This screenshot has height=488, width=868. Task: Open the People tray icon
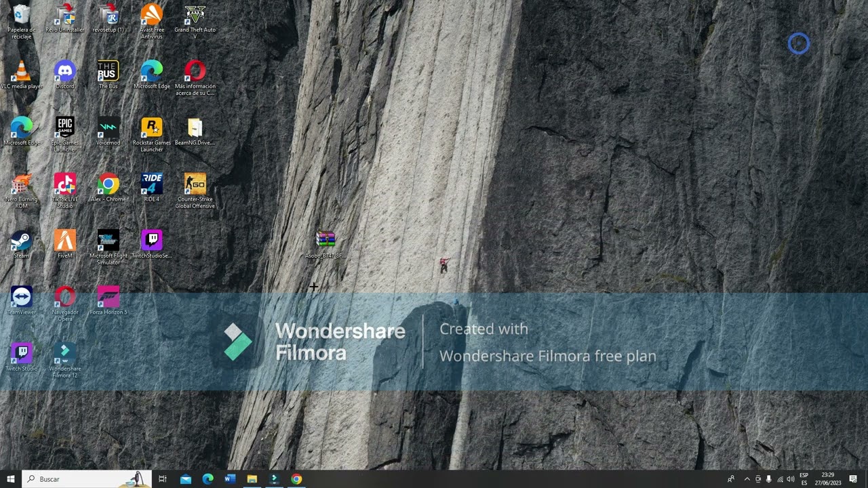click(x=730, y=479)
